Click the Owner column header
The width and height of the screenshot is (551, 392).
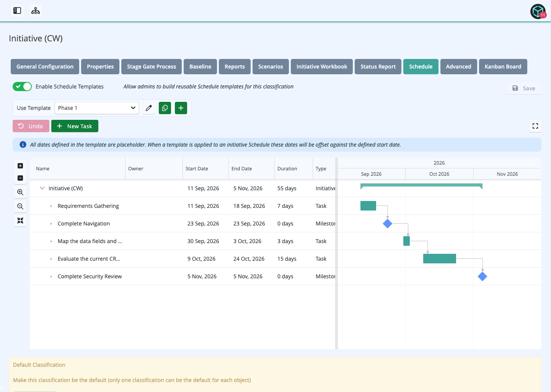tap(154, 168)
